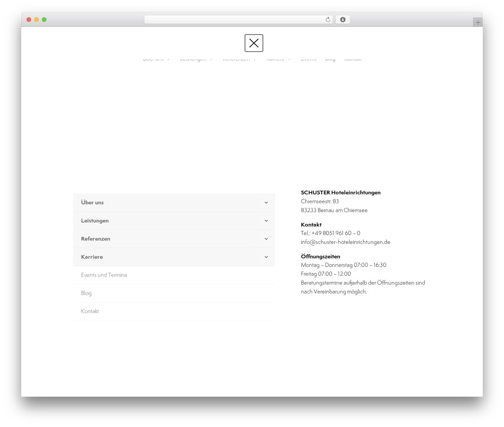Screen dimensions: 504x427
Task: Click the Freitag 07:00 – 12:00 text
Action: (326, 274)
